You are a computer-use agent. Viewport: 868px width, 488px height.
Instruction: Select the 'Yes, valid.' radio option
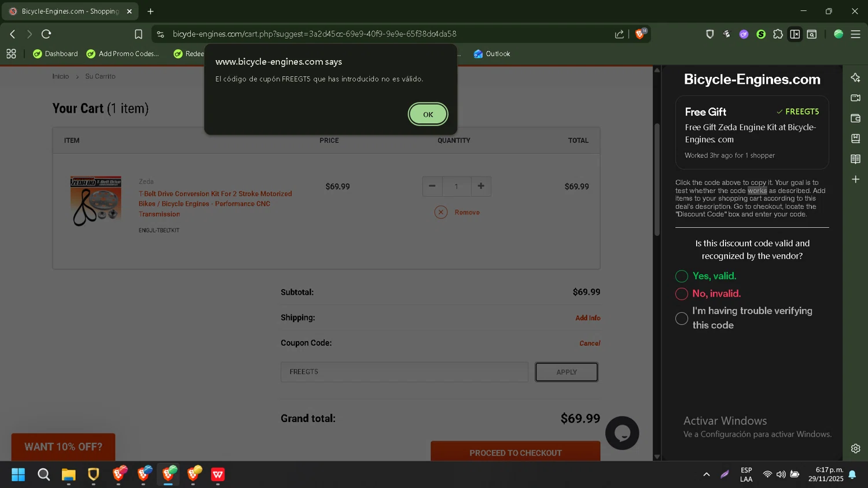click(x=682, y=276)
